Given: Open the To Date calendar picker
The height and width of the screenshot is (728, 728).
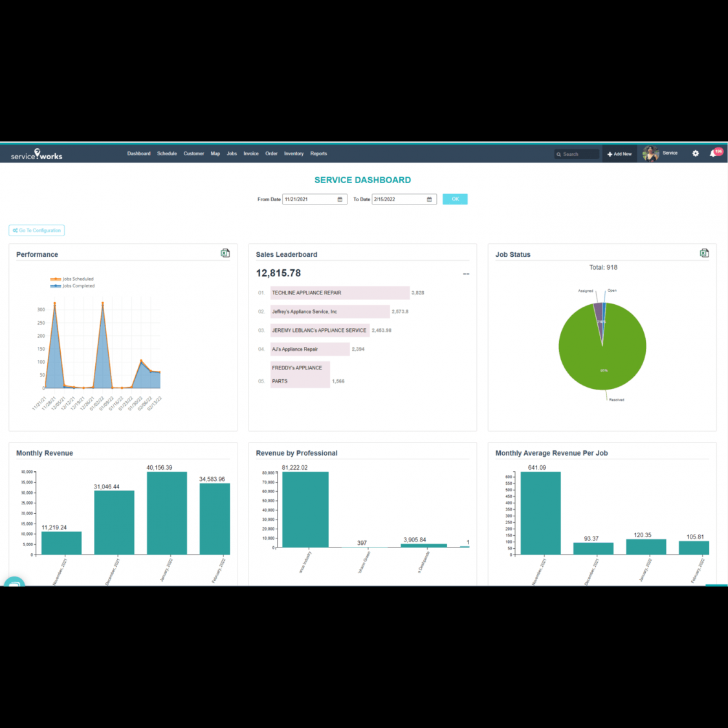Looking at the screenshot, I should (x=429, y=199).
